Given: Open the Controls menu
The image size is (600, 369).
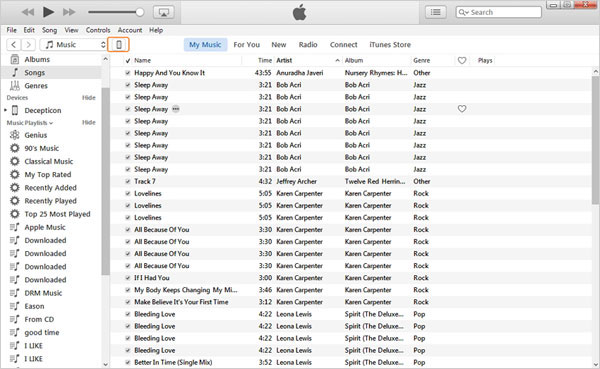Looking at the screenshot, I should point(98,30).
